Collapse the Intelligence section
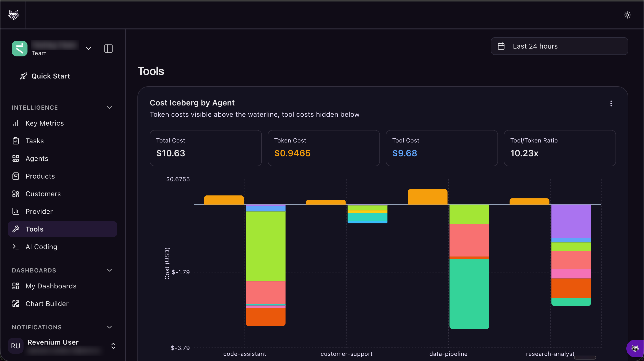The width and height of the screenshot is (644, 361). (109, 107)
